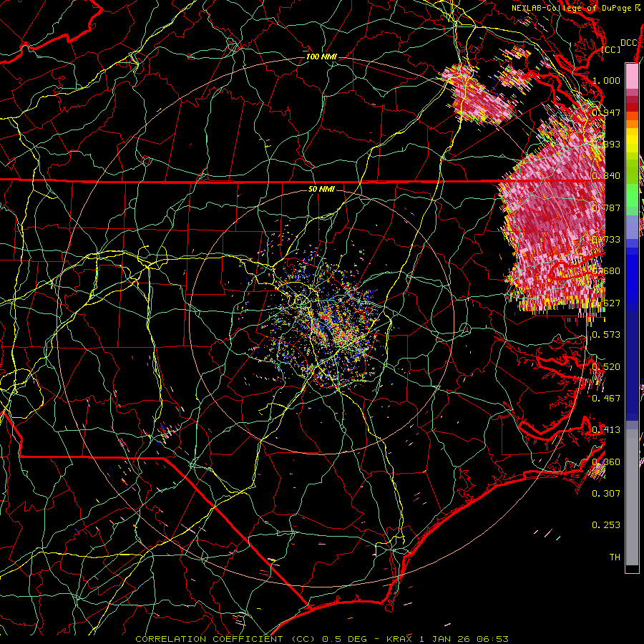644x644 pixels.
Task: Click the 0.520 value on color scale
Action: click(606, 367)
